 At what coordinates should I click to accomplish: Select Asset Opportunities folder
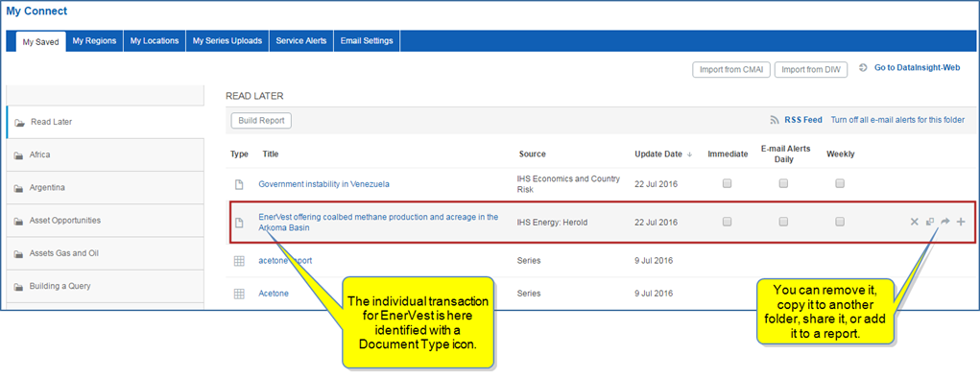105,221
